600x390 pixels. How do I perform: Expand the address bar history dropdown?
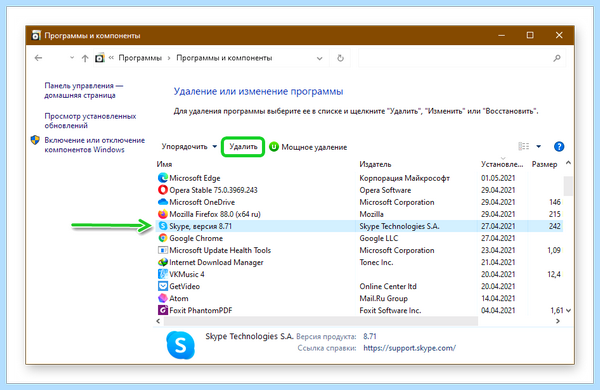tap(320, 59)
